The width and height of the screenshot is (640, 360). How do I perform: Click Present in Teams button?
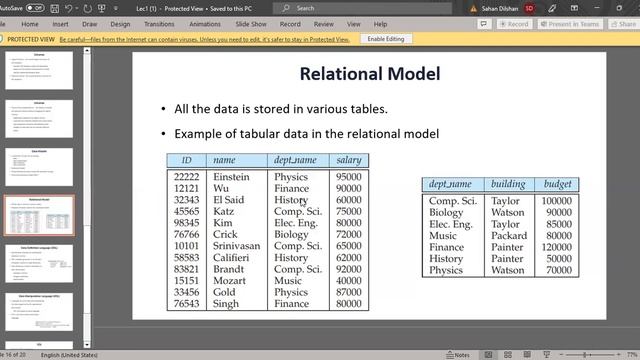(570, 24)
